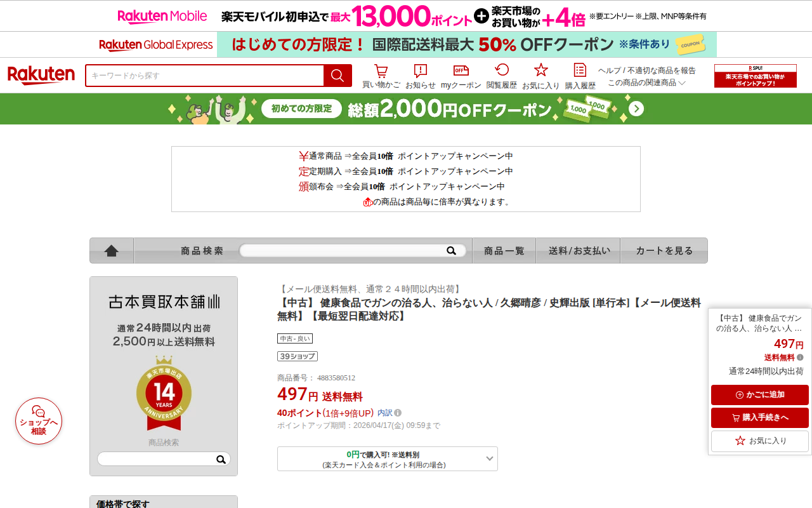Click the shop home house icon
The height and width of the screenshot is (508, 812).
(x=112, y=251)
